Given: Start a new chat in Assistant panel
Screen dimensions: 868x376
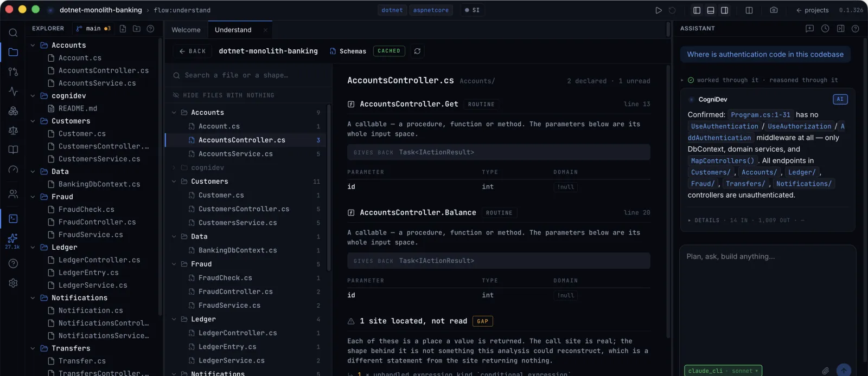Looking at the screenshot, I should [x=810, y=29].
